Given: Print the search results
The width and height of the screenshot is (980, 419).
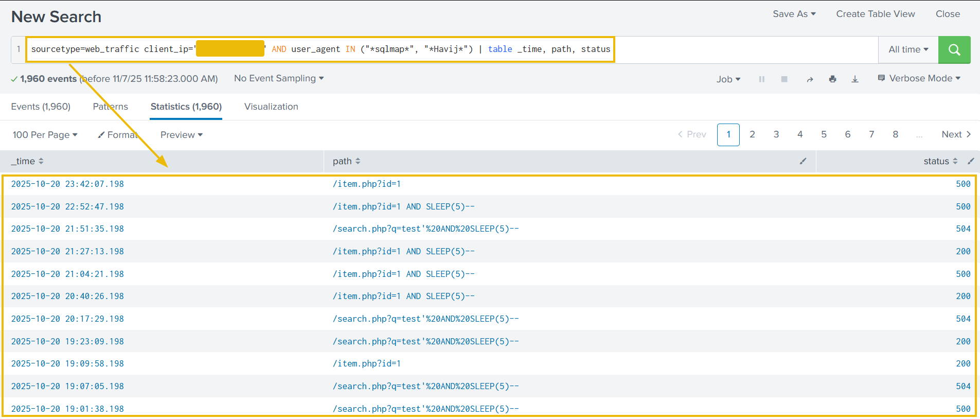Looking at the screenshot, I should point(832,79).
